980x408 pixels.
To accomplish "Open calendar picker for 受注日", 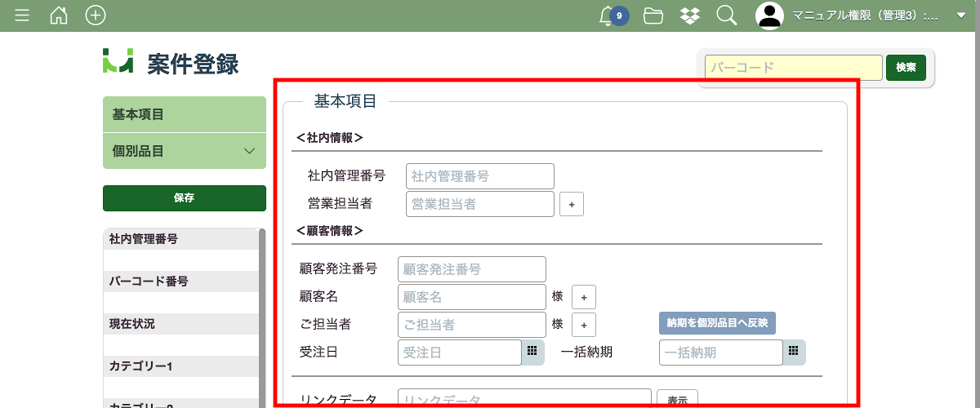I will [532, 352].
